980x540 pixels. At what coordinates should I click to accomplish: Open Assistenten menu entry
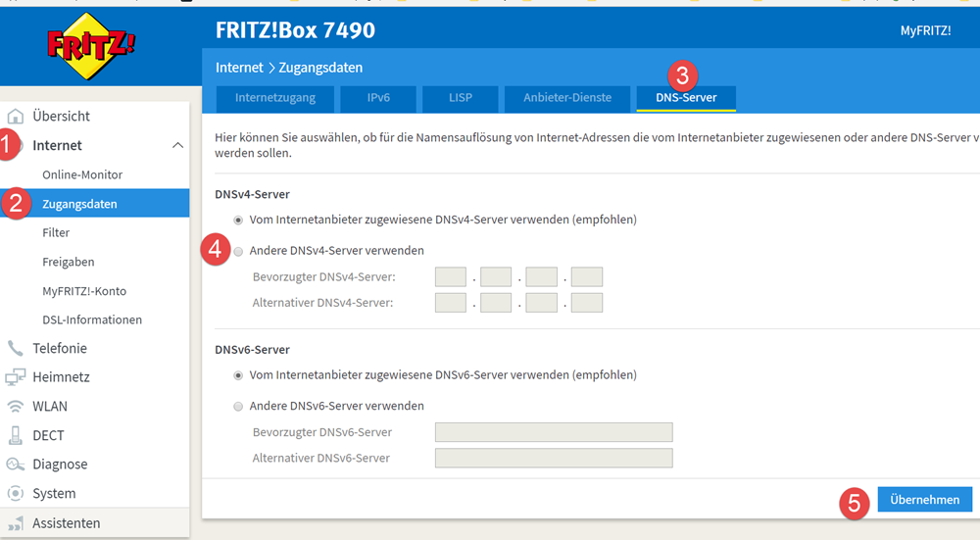click(67, 523)
